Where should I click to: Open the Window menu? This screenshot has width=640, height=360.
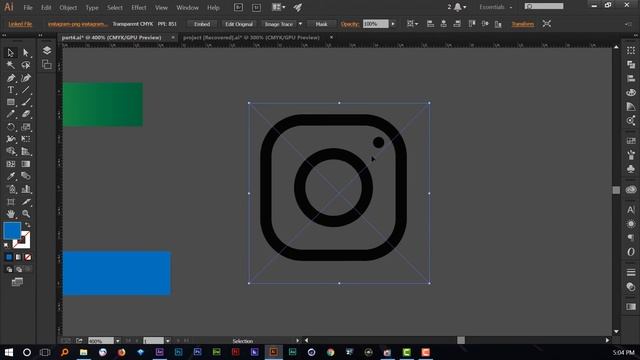(x=187, y=7)
